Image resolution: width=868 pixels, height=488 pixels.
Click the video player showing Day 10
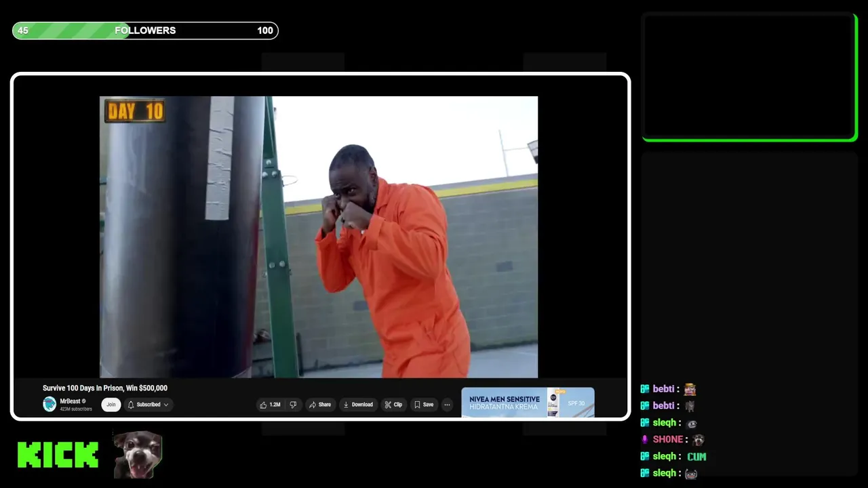point(319,237)
